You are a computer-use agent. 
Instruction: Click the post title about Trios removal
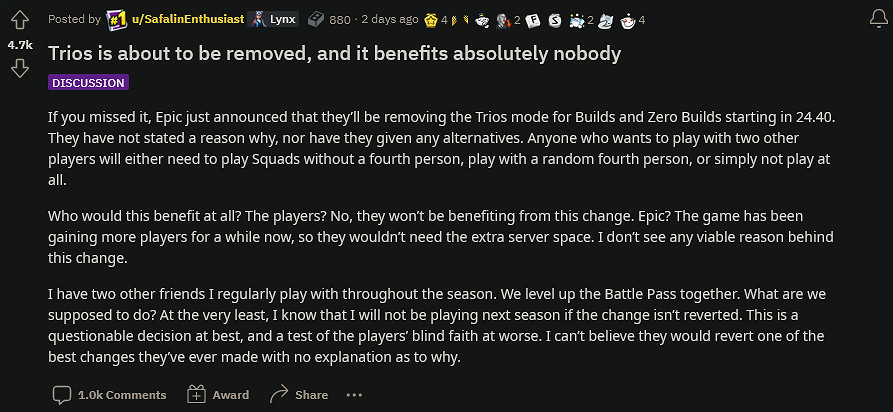click(x=335, y=54)
